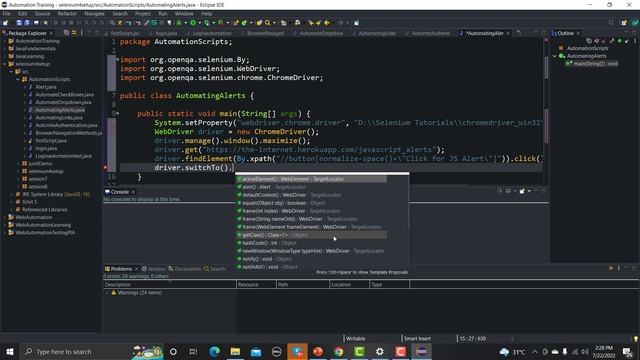The width and height of the screenshot is (640, 360).
Task: Click the Task View icon on the taskbar
Action: pyautogui.click(x=193, y=351)
